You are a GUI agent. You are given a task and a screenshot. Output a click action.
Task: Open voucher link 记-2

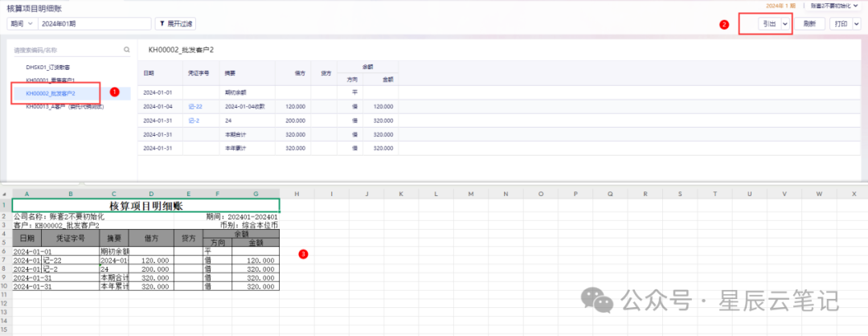click(x=194, y=120)
